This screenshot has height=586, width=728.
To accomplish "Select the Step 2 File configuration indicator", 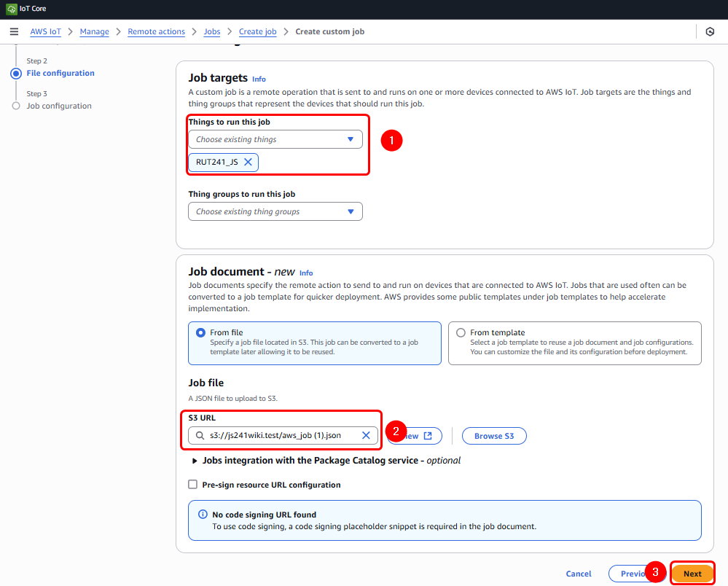I will [x=16, y=73].
